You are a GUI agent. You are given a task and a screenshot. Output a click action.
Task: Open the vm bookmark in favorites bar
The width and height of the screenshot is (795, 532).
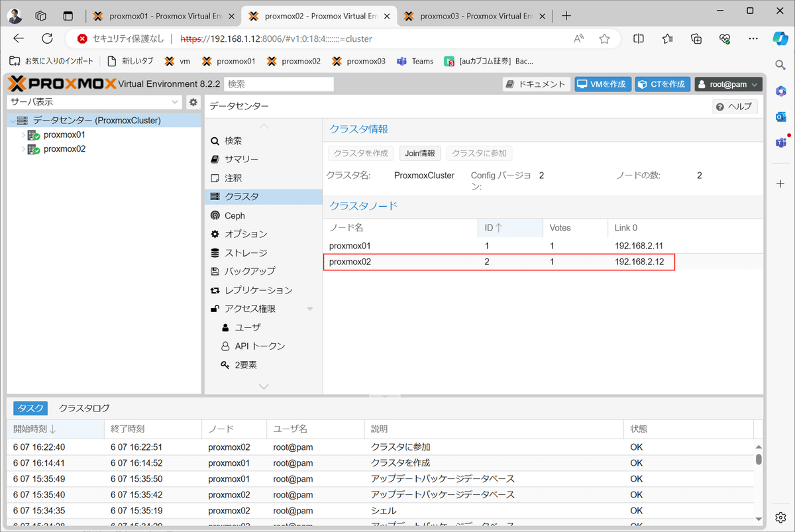[x=177, y=61]
